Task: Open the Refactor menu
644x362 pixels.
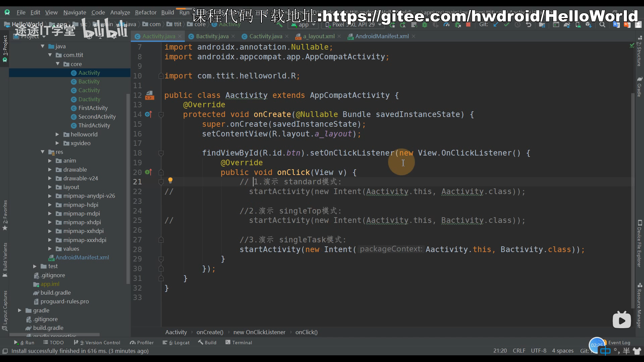Action: pos(146,12)
